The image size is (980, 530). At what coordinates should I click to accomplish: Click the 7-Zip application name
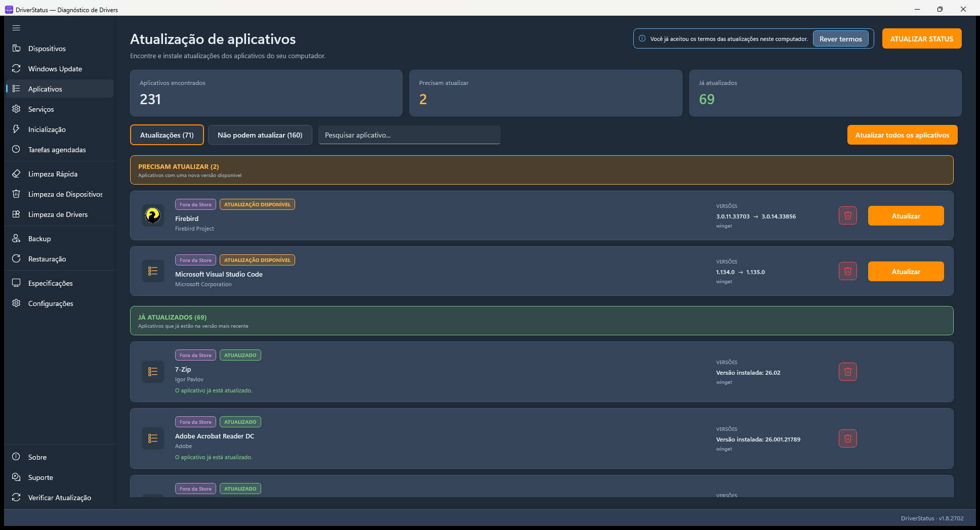[x=183, y=370]
